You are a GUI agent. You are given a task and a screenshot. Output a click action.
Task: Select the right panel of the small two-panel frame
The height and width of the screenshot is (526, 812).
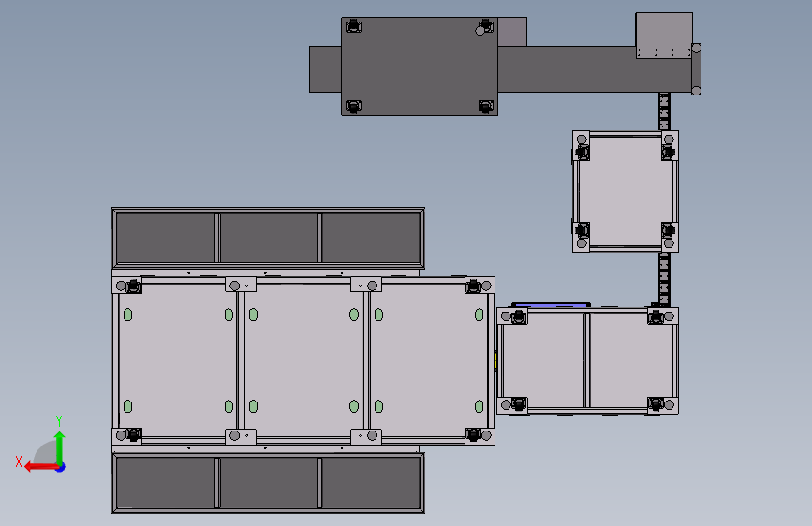630,360
